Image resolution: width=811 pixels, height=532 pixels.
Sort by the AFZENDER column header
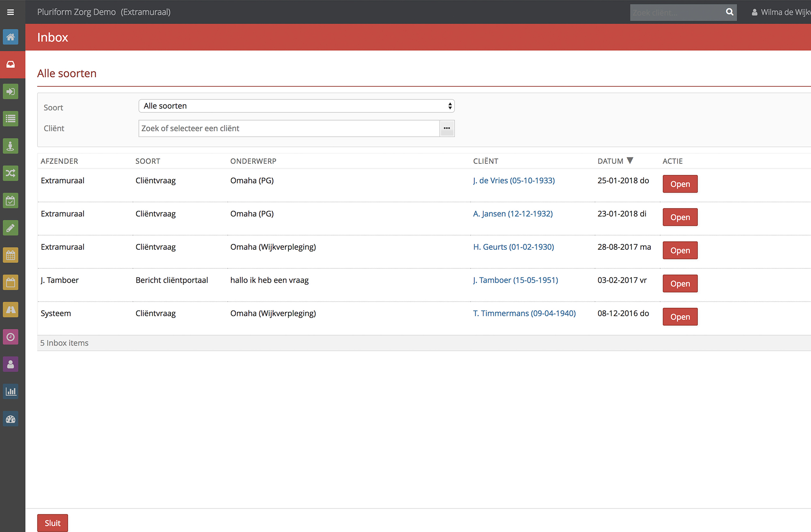pyautogui.click(x=59, y=161)
